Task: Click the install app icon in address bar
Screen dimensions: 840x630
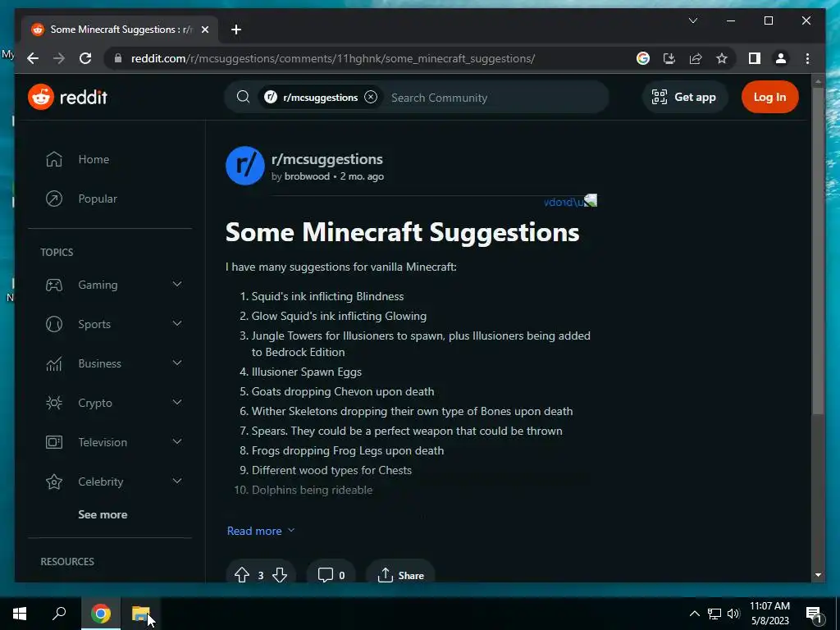Action: pos(669,58)
